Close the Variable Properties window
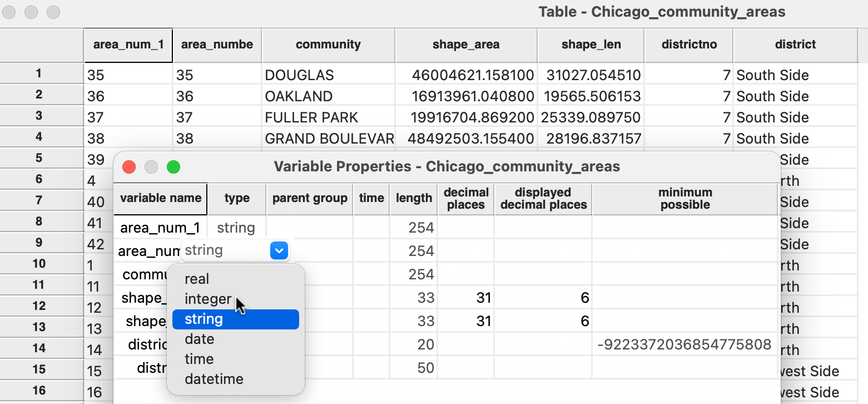Viewport: 868px width, 404px height. coord(129,166)
